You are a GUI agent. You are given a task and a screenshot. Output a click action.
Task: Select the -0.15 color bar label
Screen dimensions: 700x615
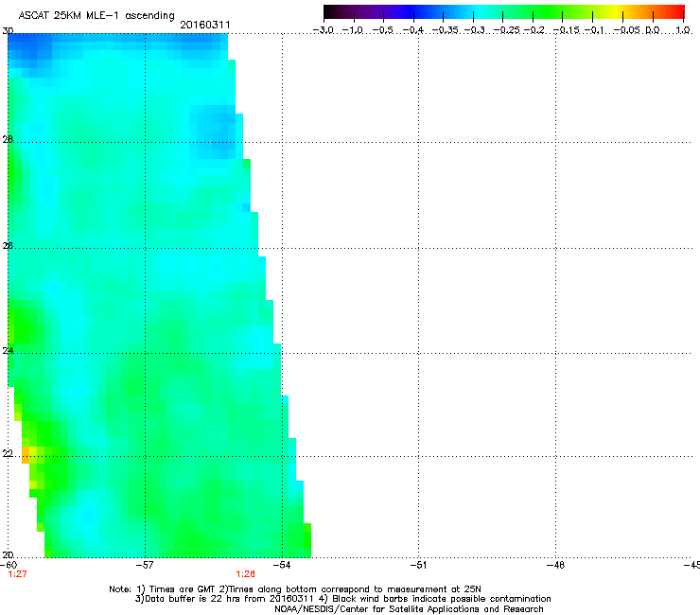point(566,30)
